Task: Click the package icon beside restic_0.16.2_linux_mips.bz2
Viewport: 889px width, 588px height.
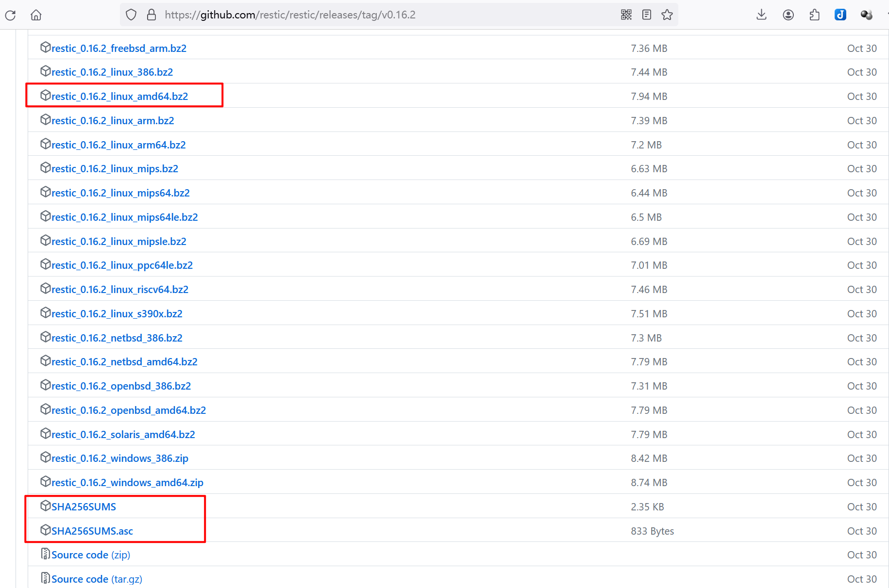Action: click(x=46, y=168)
